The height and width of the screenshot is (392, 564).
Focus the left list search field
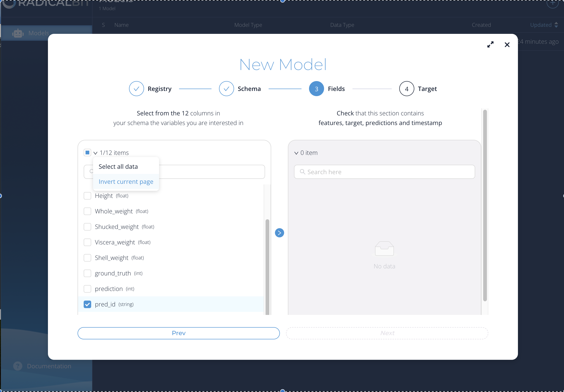174,172
